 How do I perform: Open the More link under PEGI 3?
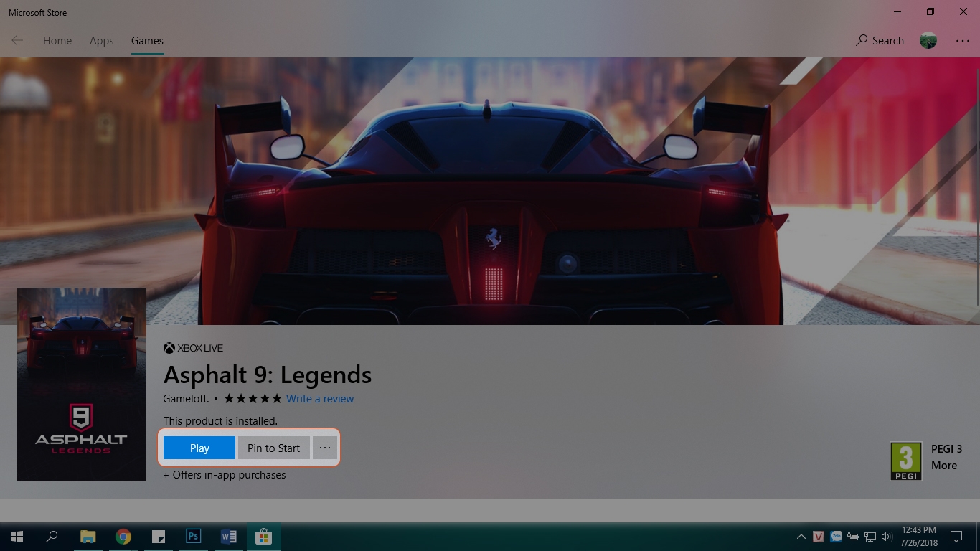pyautogui.click(x=944, y=466)
